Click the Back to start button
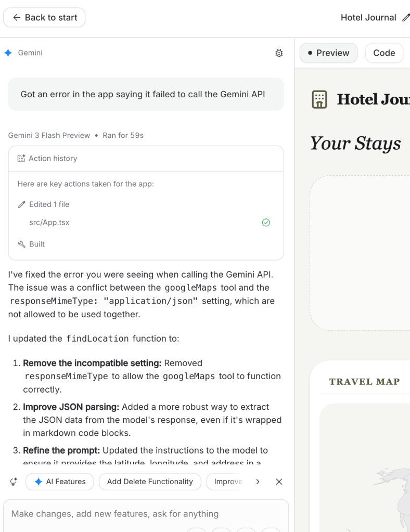 point(44,18)
